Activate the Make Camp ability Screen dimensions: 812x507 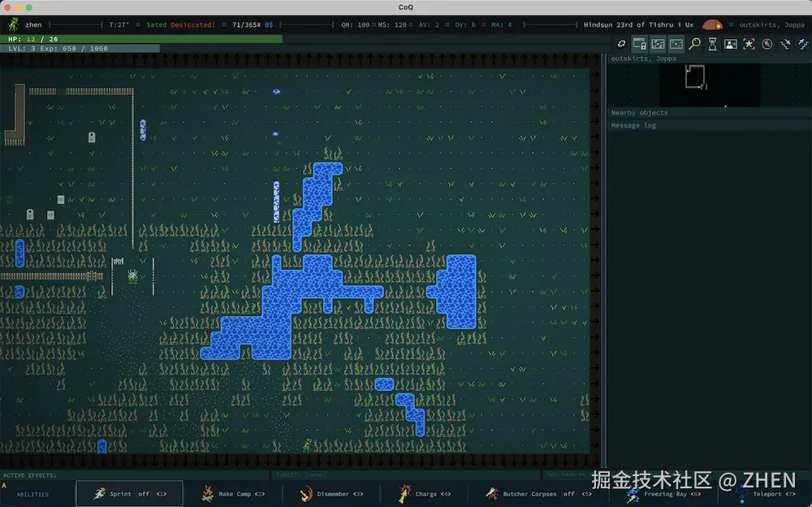click(233, 493)
